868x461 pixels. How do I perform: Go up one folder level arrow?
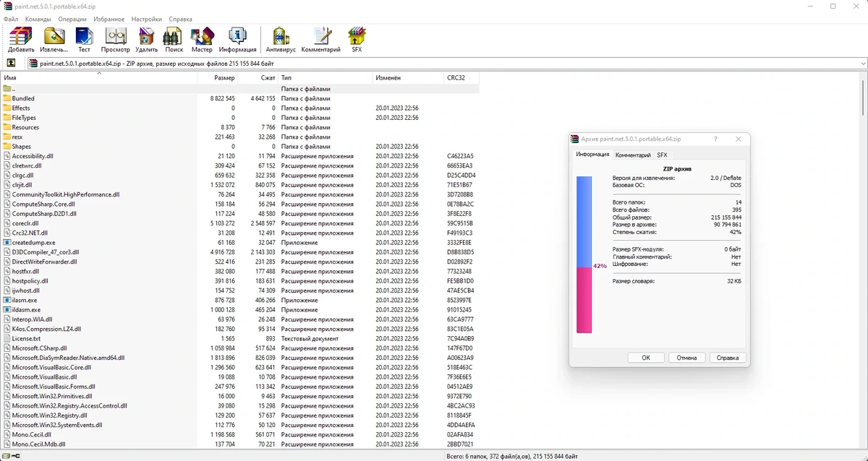pos(12,64)
